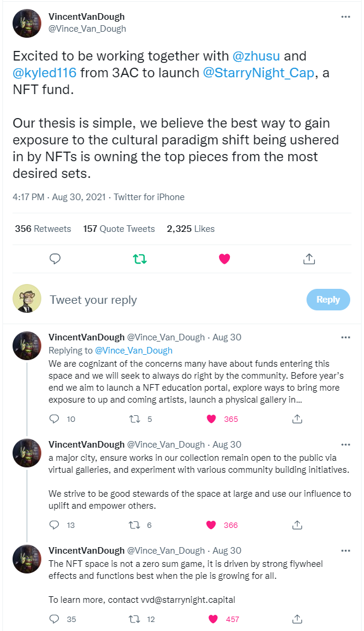Toggle the green retweet icon on main tweet
Image resolution: width=364 pixels, height=631 pixels.
[139, 259]
